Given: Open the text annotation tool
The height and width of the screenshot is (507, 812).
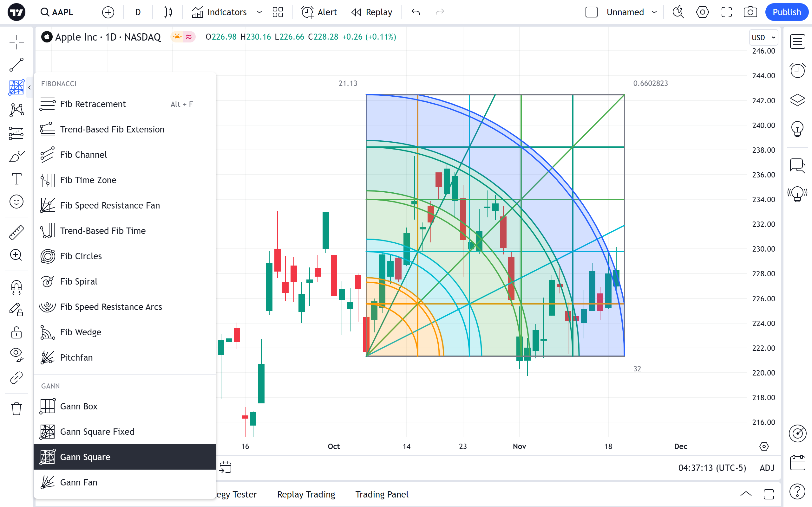Looking at the screenshot, I should coord(16,179).
